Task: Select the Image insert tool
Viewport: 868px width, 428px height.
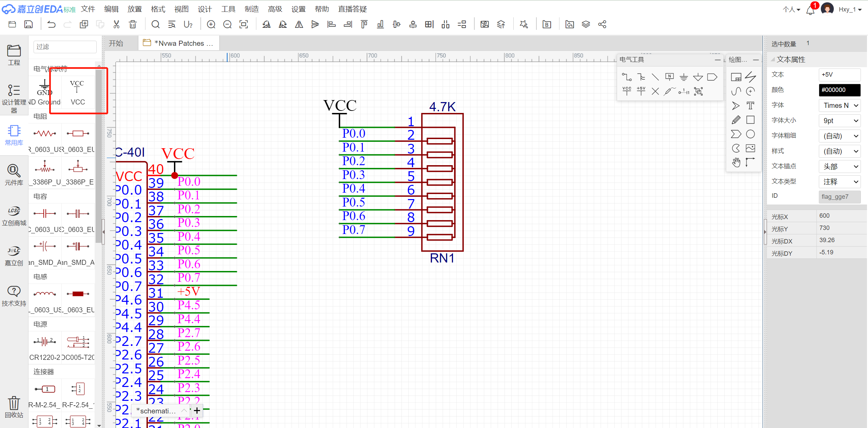Action: (750, 148)
